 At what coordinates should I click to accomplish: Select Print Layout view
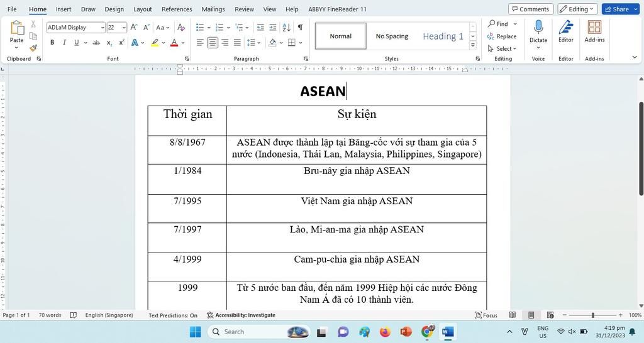(x=531, y=315)
